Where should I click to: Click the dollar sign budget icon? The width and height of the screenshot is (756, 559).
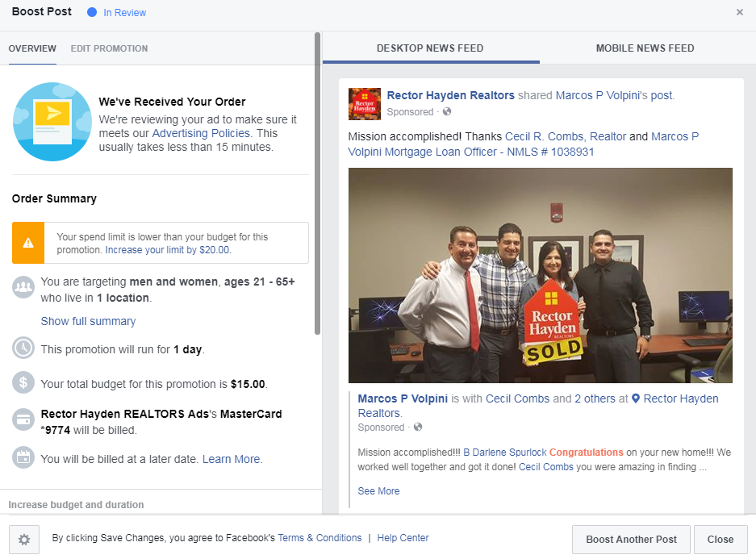(x=23, y=382)
